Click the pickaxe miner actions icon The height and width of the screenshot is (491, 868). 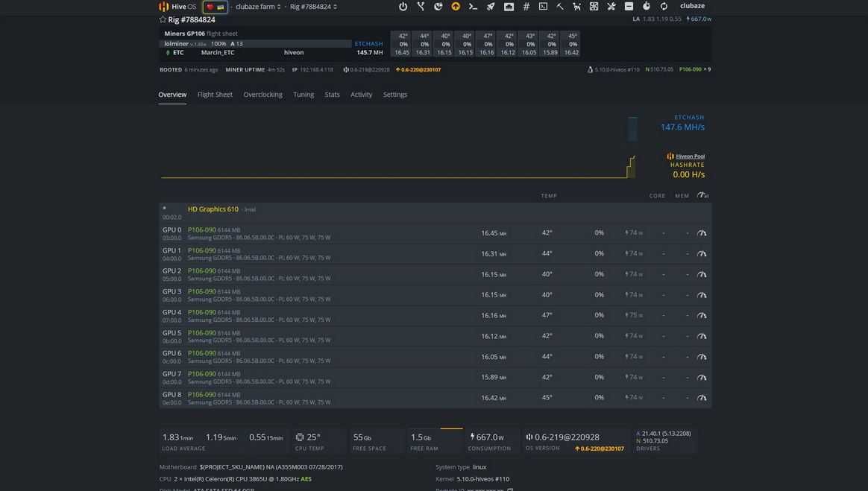pos(560,7)
